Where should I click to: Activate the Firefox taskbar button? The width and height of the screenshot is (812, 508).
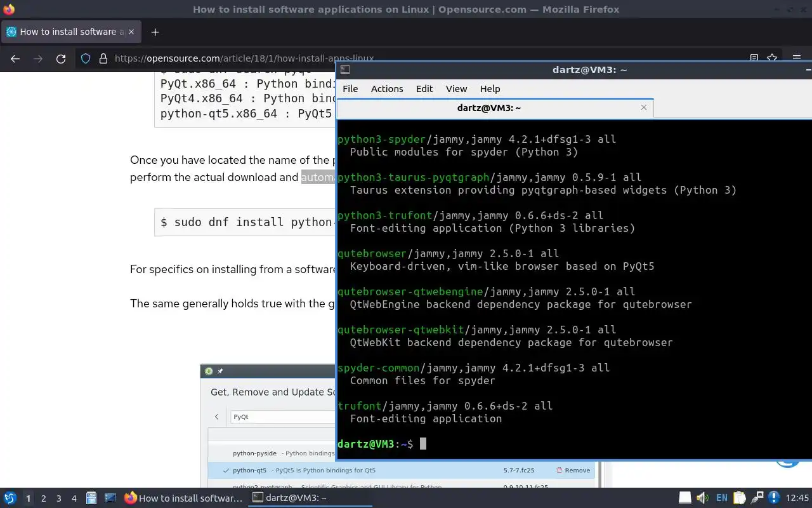tap(183, 498)
